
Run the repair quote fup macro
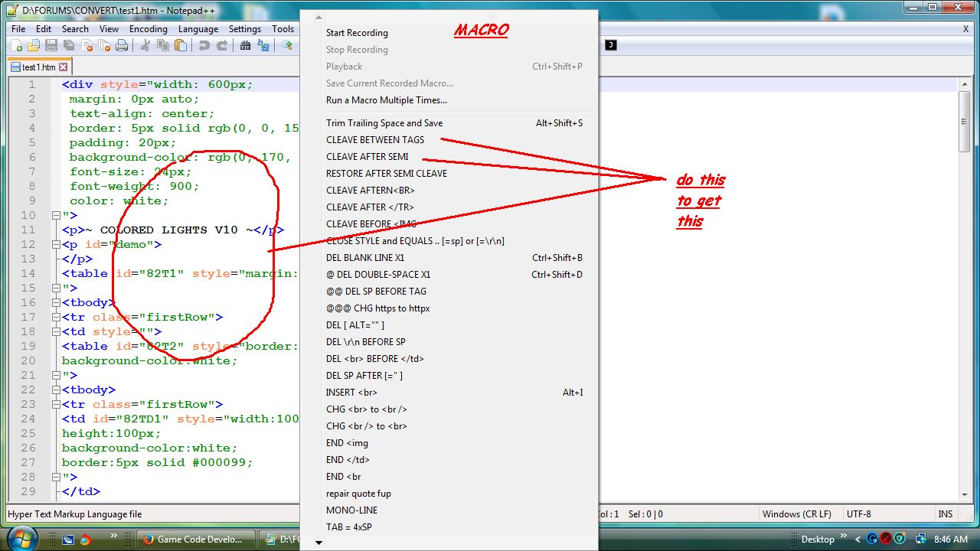448,494
